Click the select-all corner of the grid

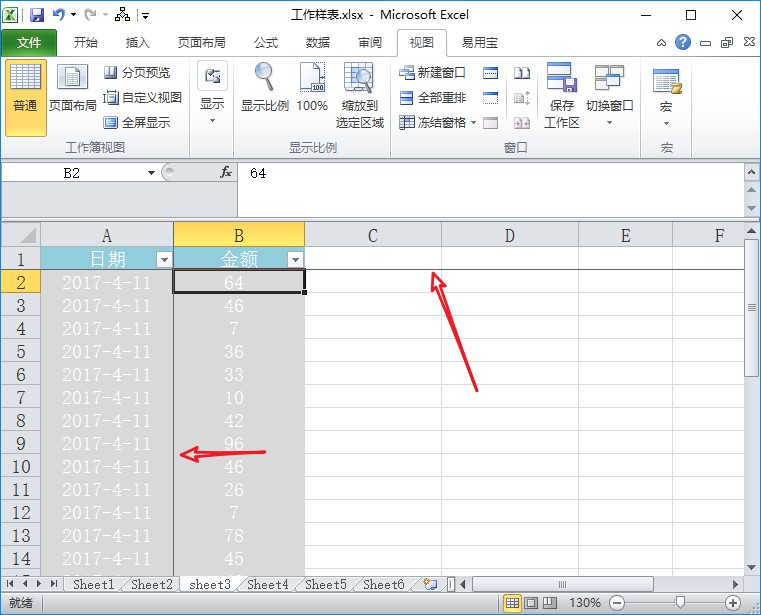pyautogui.click(x=21, y=235)
